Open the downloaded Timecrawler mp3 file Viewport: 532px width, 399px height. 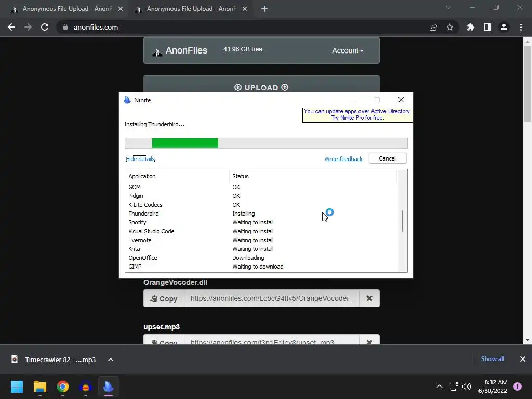54,360
